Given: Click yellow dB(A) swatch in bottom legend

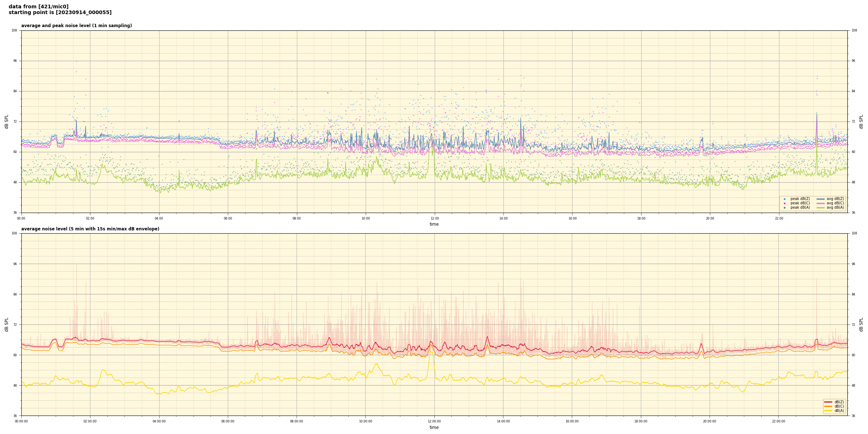Looking at the screenshot, I should (828, 410).
